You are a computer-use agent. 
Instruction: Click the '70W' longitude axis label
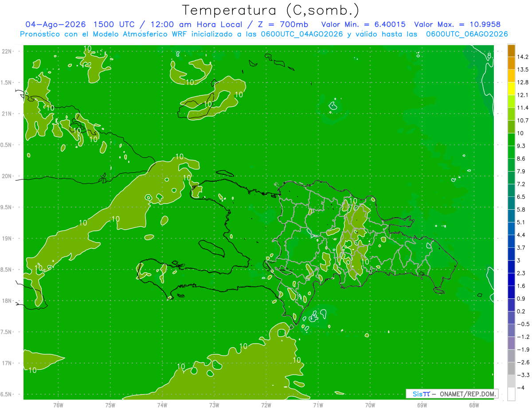point(370,405)
